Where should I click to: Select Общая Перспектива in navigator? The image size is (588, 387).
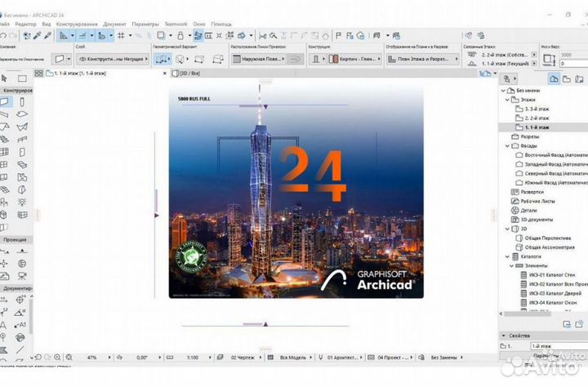tap(547, 238)
